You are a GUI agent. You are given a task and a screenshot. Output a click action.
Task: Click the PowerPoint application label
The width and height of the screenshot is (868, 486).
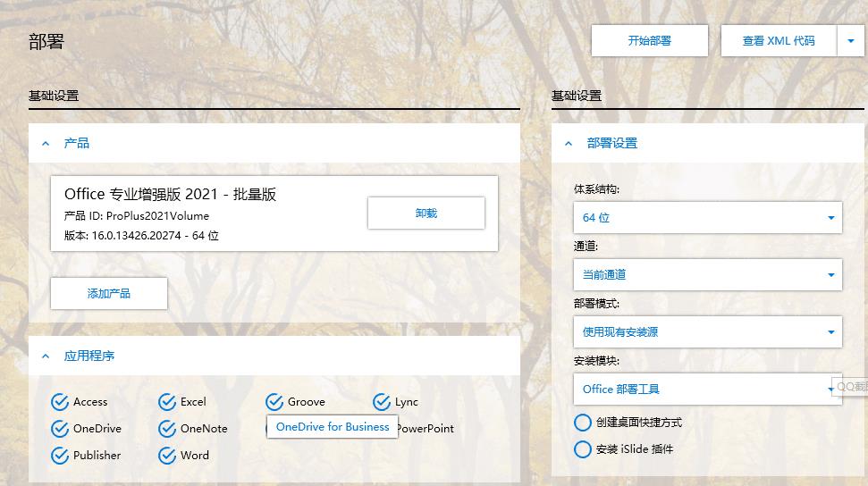(426, 429)
